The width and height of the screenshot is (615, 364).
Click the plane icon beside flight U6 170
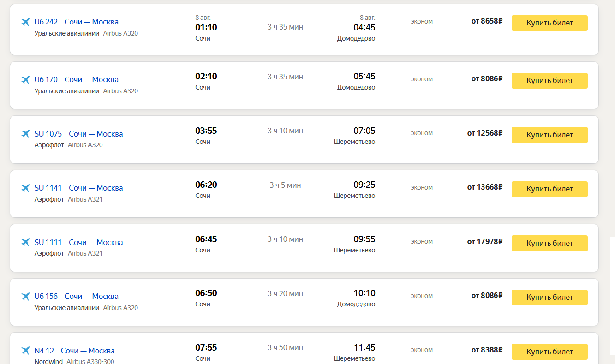point(25,80)
